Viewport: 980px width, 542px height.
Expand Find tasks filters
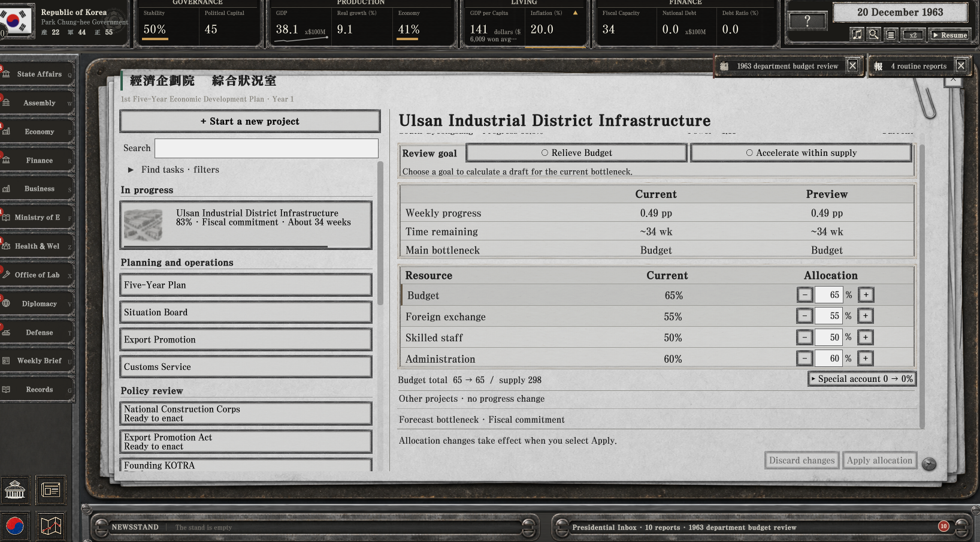pyautogui.click(x=174, y=170)
